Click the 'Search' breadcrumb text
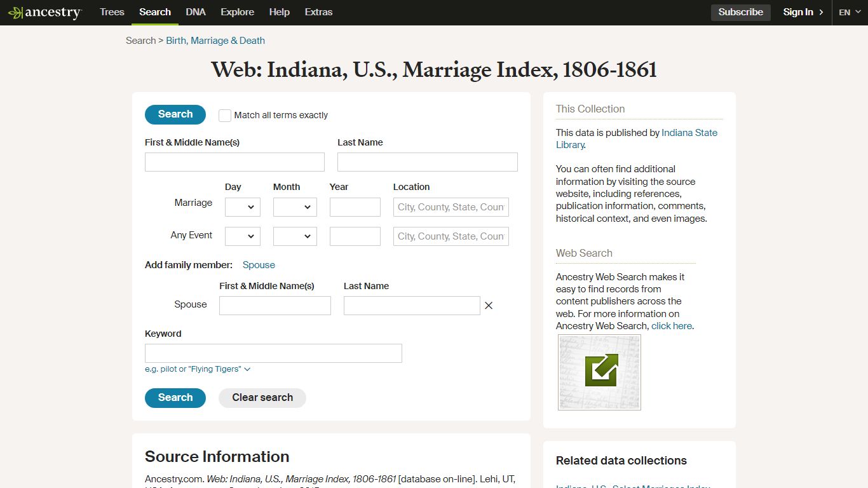The width and height of the screenshot is (868, 488). click(140, 41)
